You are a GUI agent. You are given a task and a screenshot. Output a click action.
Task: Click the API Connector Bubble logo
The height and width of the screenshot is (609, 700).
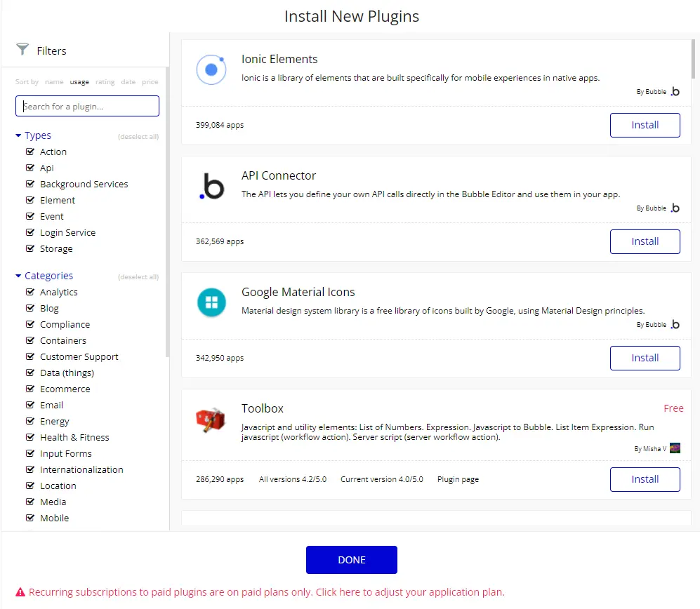point(211,186)
